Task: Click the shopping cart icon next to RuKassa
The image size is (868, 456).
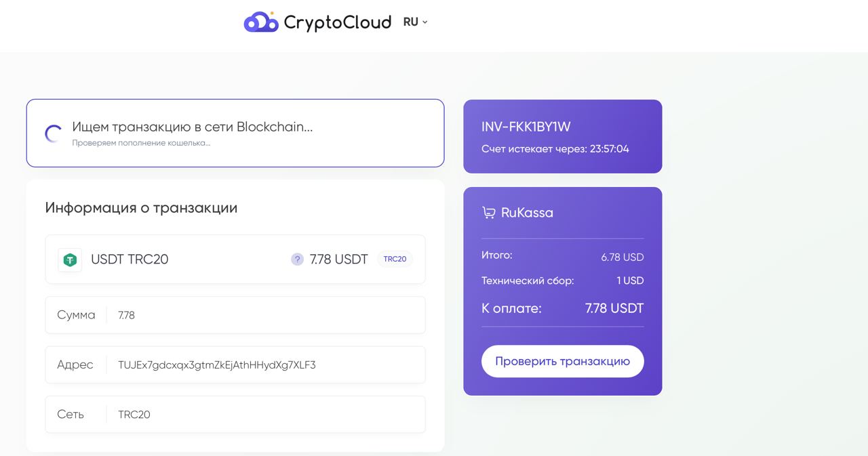Action: click(488, 213)
